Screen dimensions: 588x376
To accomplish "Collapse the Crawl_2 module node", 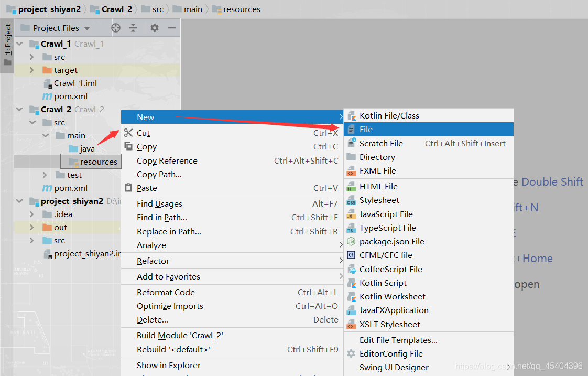I will click(19, 110).
